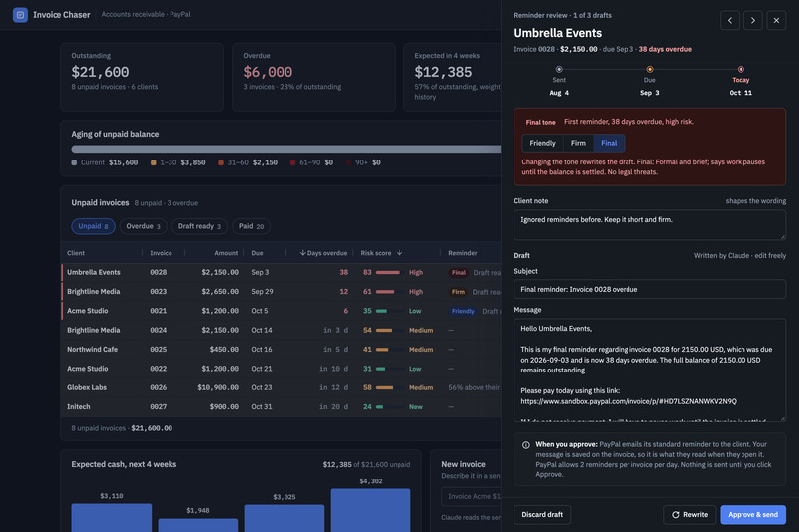Click the Sent Aug 4 timeline marker
799x532 pixels.
[x=559, y=69]
